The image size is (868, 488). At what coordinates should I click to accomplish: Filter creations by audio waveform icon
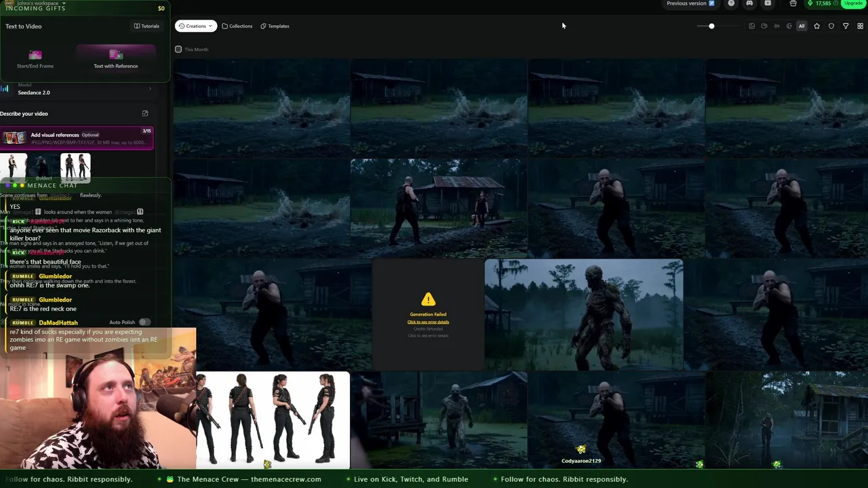pos(776,26)
